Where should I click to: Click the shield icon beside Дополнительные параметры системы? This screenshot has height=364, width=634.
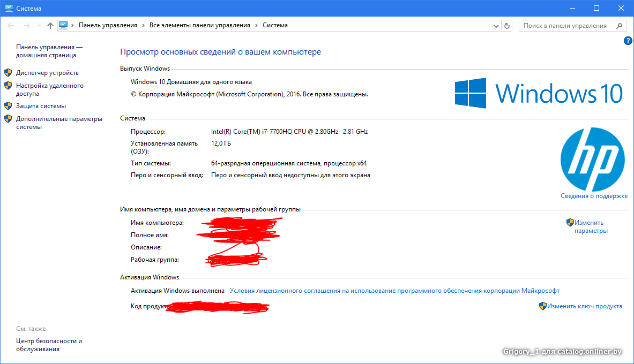coord(8,119)
